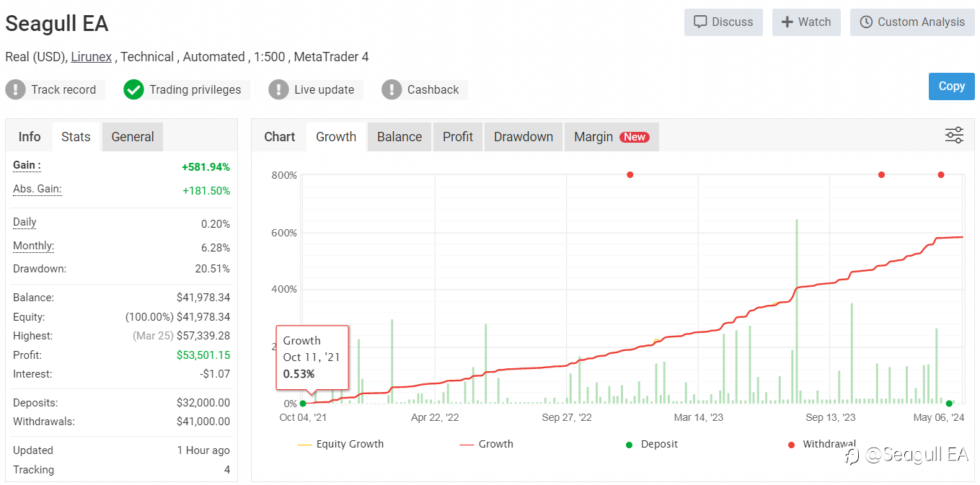
Task: Click the Monthly label
Action: click(x=33, y=246)
